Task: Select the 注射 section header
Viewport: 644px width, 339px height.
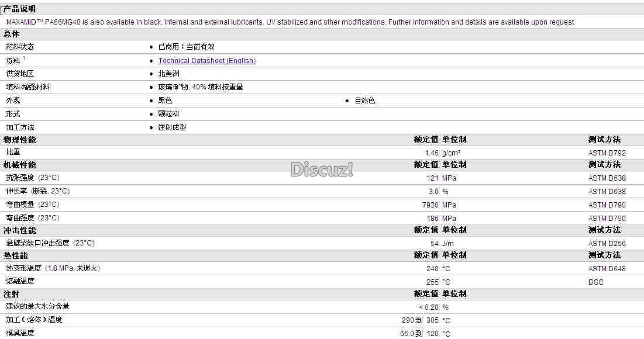Action: 12,294
